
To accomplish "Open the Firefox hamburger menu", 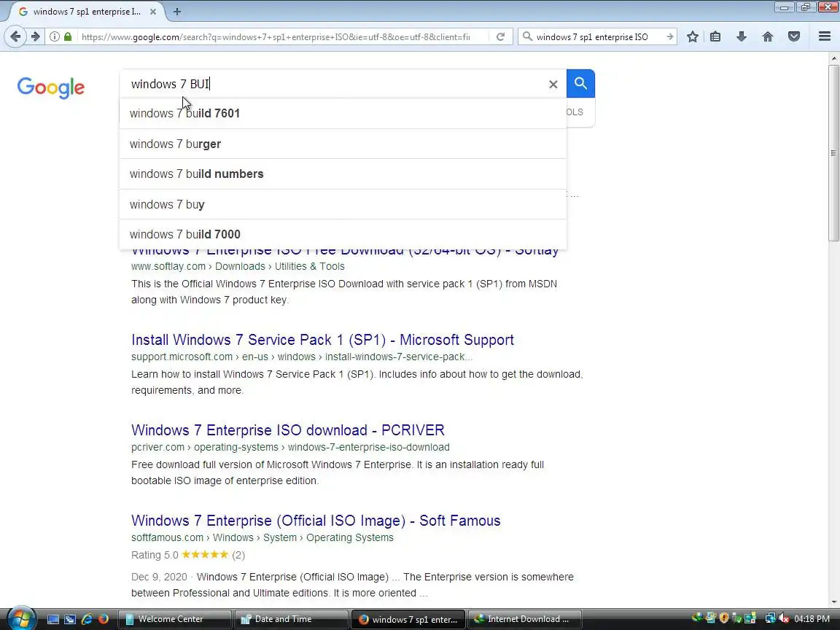I will pos(825,36).
